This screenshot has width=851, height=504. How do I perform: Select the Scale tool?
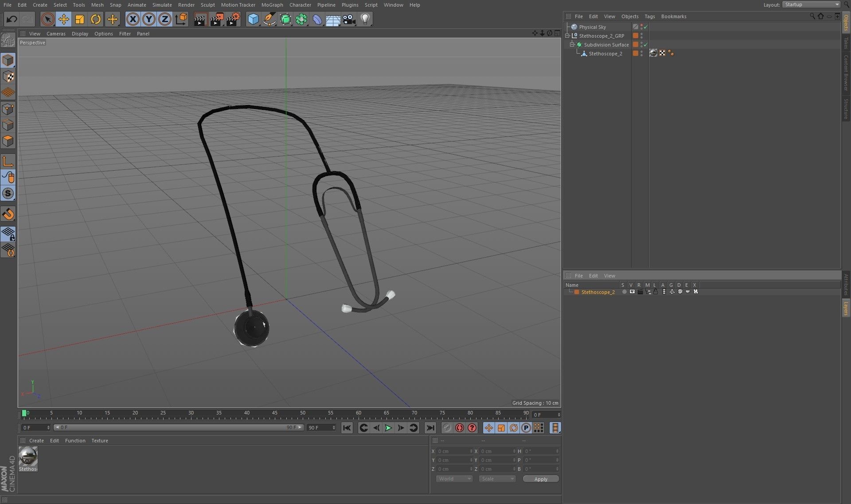click(x=80, y=19)
